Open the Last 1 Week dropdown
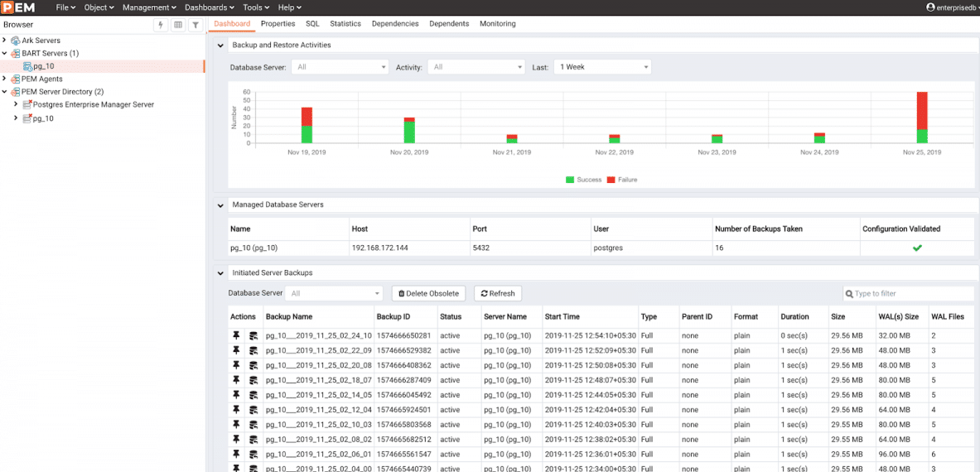 coord(602,67)
